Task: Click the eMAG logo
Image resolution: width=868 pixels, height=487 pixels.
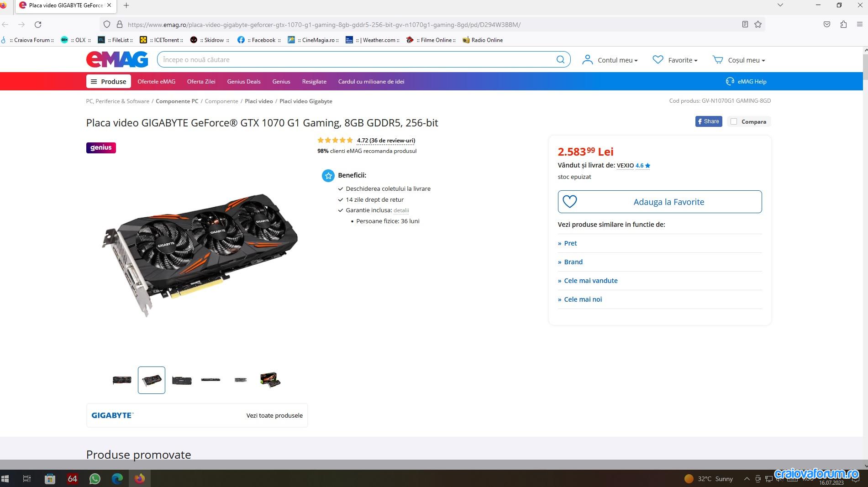Action: (x=117, y=59)
